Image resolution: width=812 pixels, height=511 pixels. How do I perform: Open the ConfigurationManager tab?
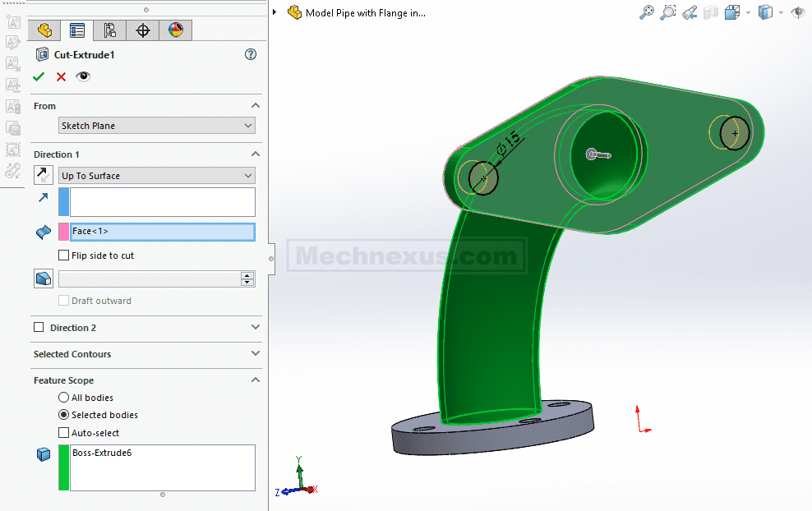point(110,30)
